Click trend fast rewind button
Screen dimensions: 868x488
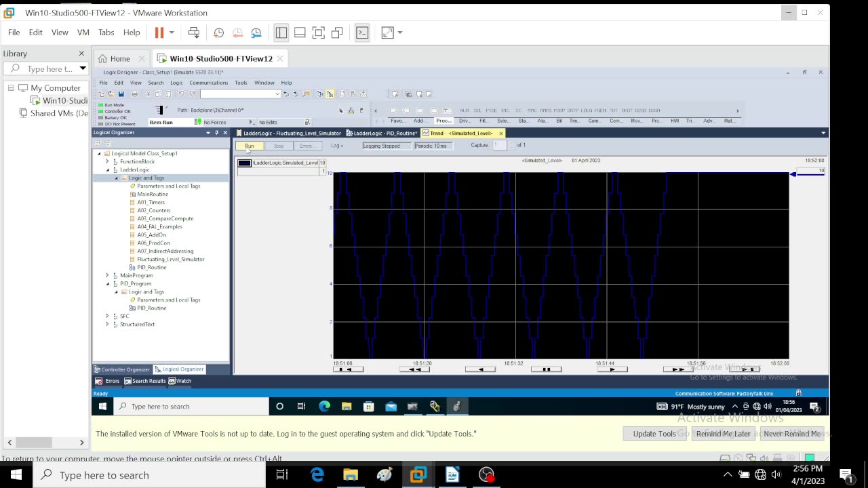click(x=414, y=369)
